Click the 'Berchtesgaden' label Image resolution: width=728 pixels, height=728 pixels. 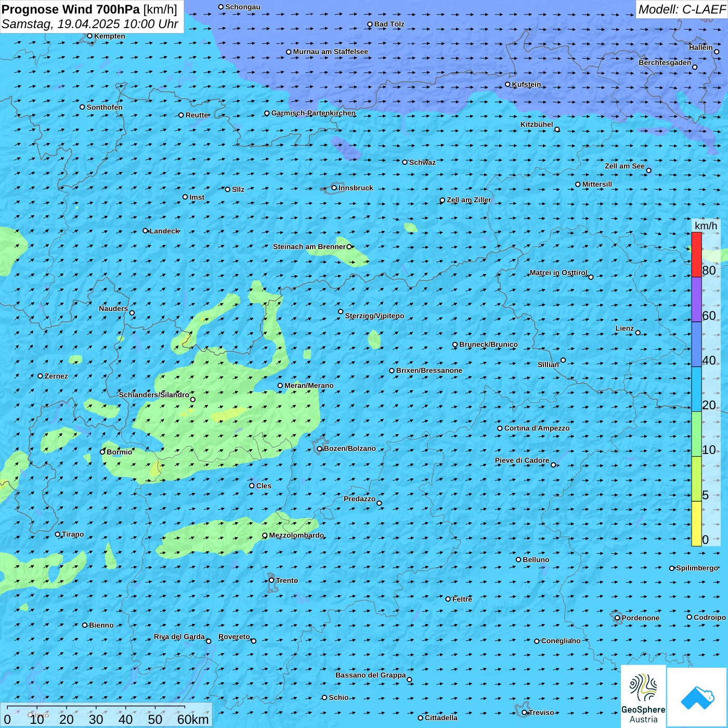pos(665,62)
